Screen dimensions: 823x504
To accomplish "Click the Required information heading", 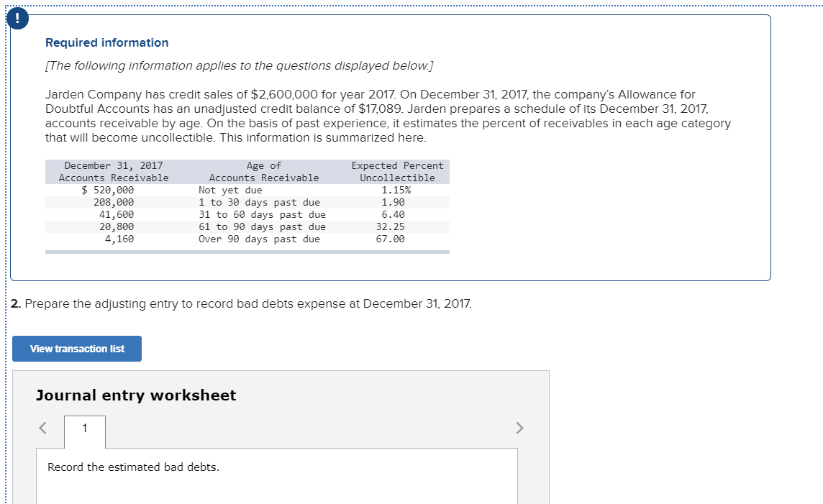I will coord(107,42).
